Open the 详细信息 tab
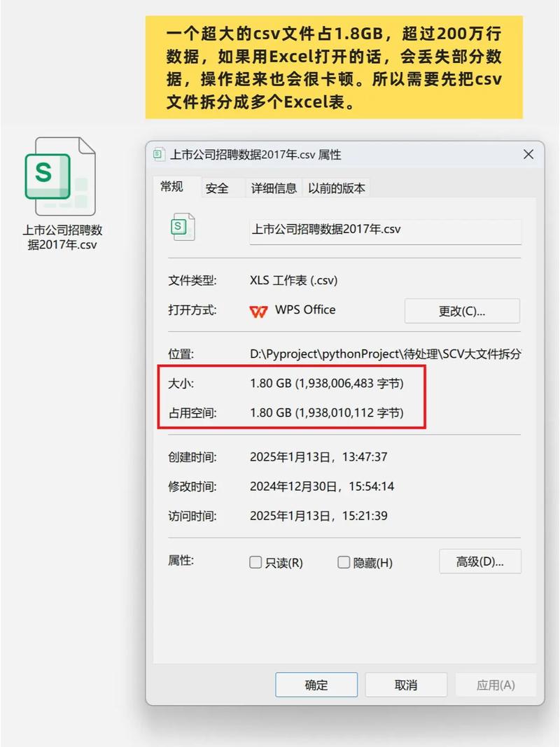The image size is (560, 747). coord(274,188)
